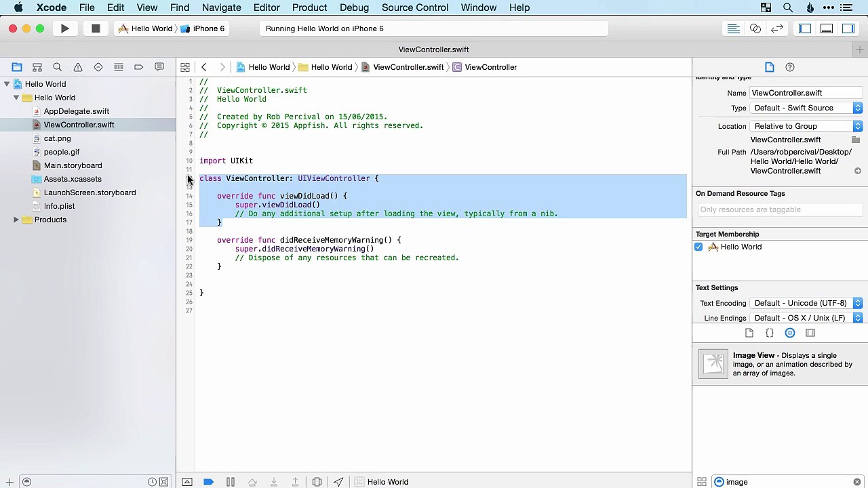
Task: Toggle breakpoints activation in debug bar
Action: coord(209,482)
